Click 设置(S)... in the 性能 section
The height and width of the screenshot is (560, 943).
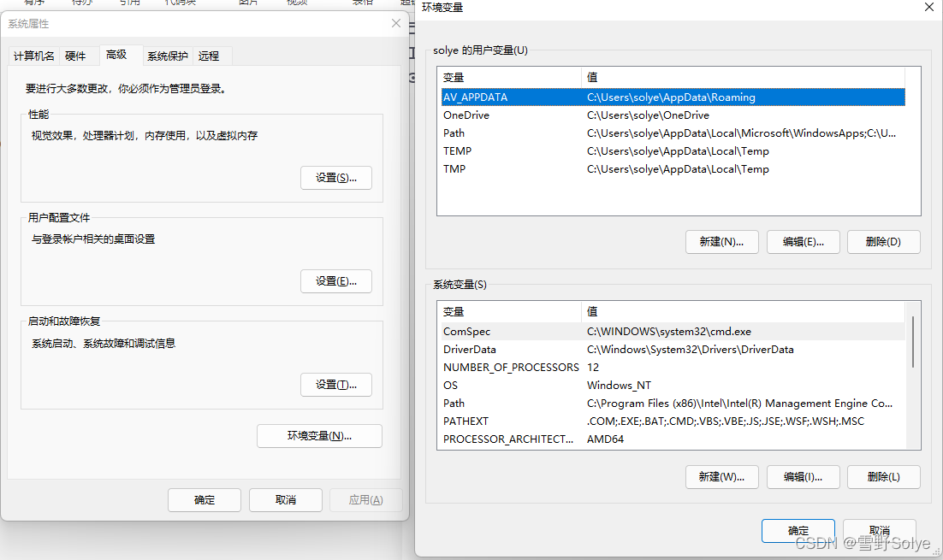[336, 178]
